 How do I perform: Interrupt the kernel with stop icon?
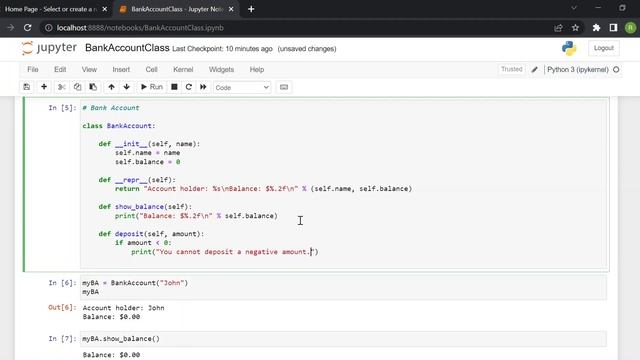[174, 87]
